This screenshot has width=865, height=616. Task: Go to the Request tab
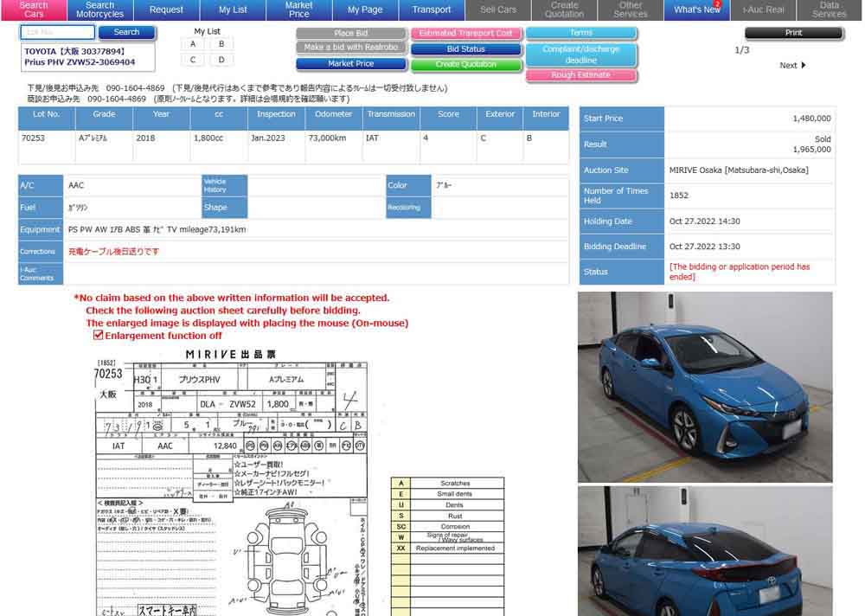point(166,10)
